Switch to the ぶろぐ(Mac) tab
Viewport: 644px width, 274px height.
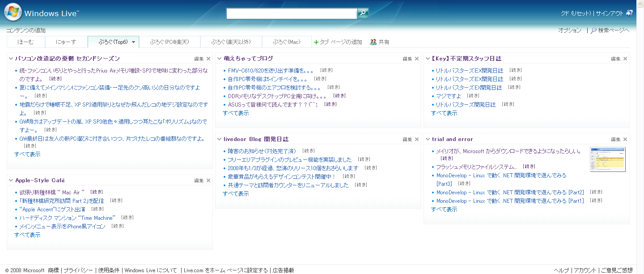pos(287,42)
